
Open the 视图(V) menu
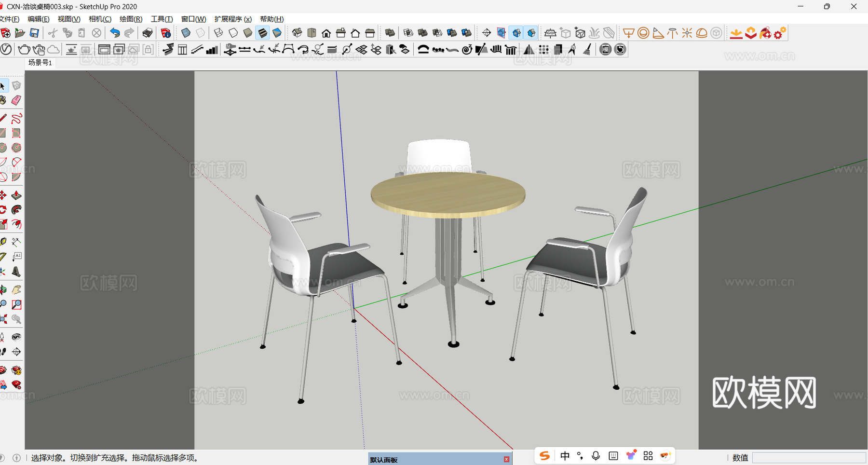(x=69, y=19)
